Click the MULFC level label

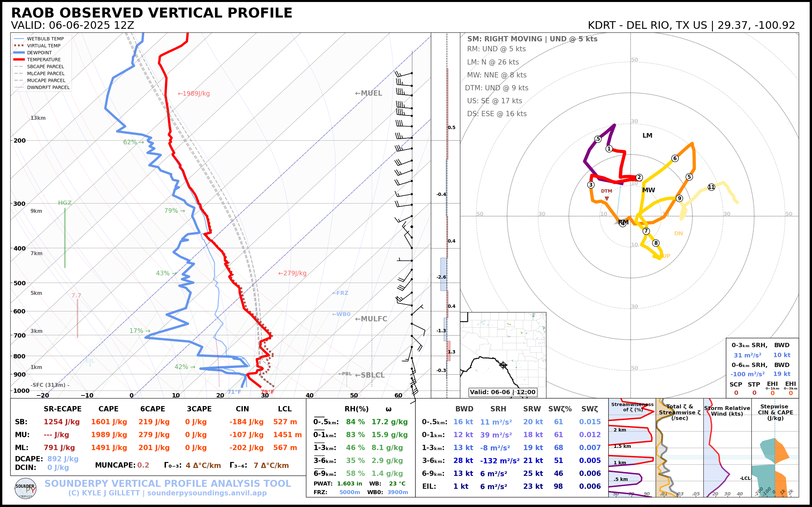coord(371,319)
